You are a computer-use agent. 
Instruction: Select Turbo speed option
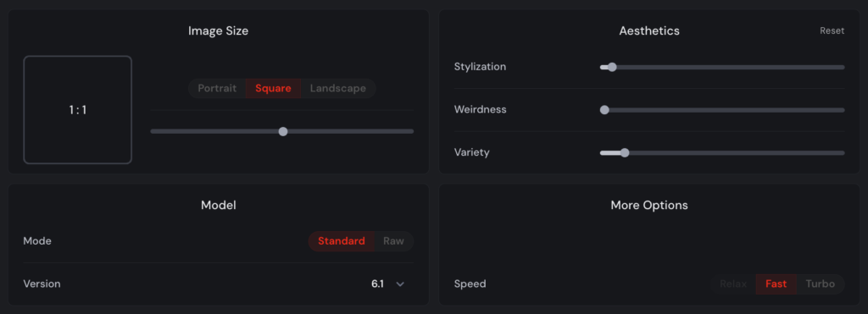tap(821, 284)
